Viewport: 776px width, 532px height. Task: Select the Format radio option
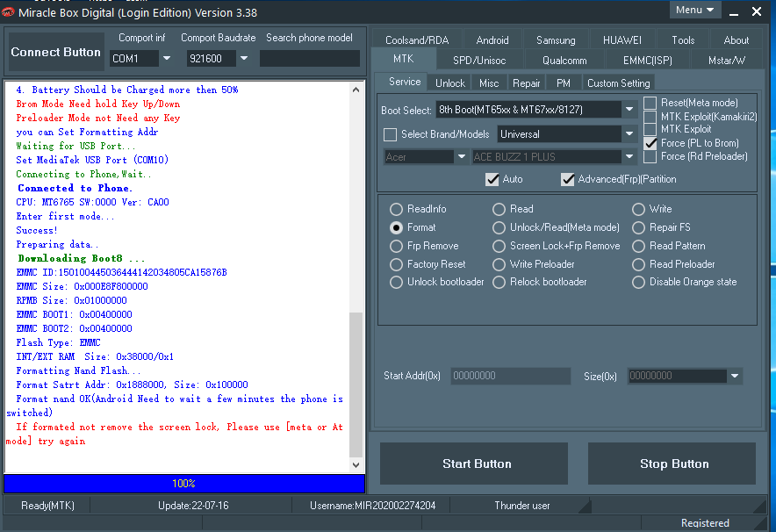[x=396, y=227]
